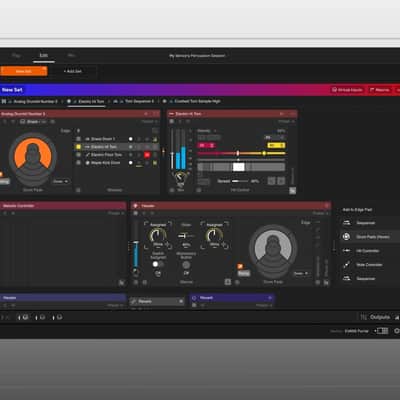The width and height of the screenshot is (400, 400).
Task: Click the Hit Controller icon in side list
Action: tap(347, 251)
